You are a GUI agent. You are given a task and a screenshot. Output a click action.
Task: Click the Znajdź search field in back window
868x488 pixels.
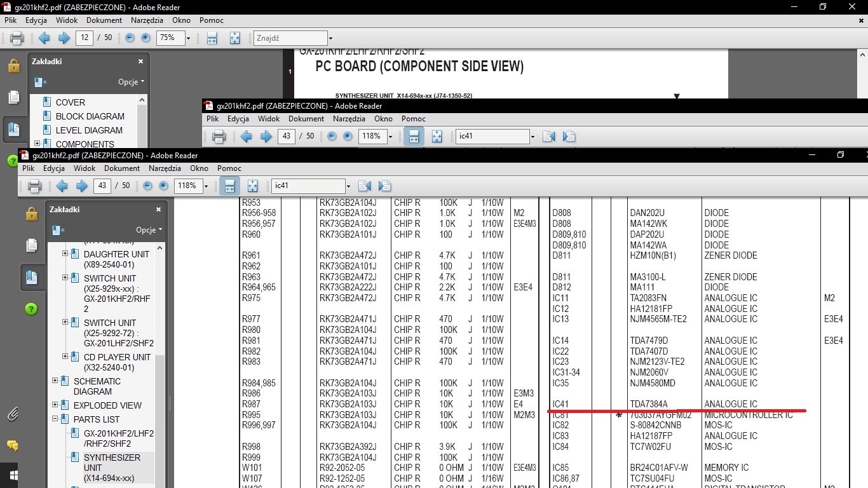pos(290,38)
